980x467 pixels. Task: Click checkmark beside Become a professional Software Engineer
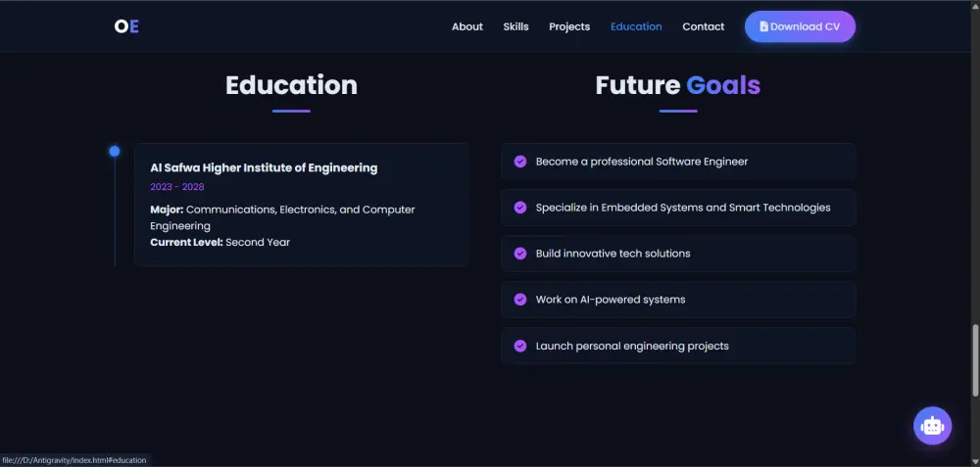520,162
